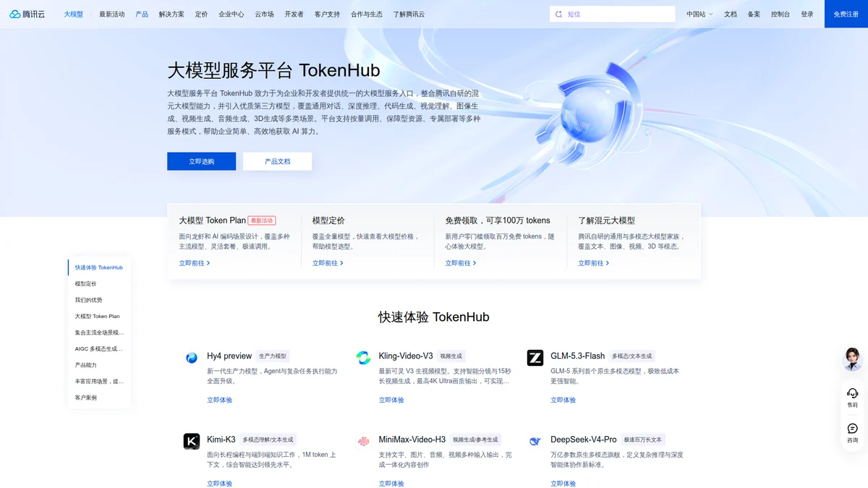The height and width of the screenshot is (488, 868).
Task: Jump to 快速体验 TokenHub in sidebar
Action: (99, 267)
